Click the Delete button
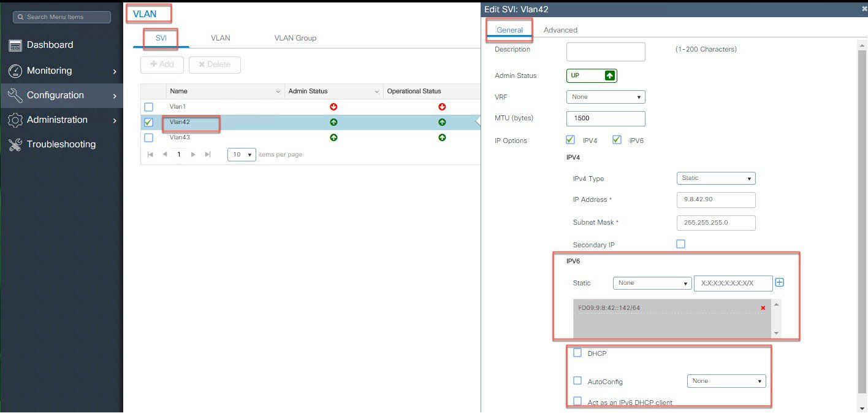 [215, 64]
